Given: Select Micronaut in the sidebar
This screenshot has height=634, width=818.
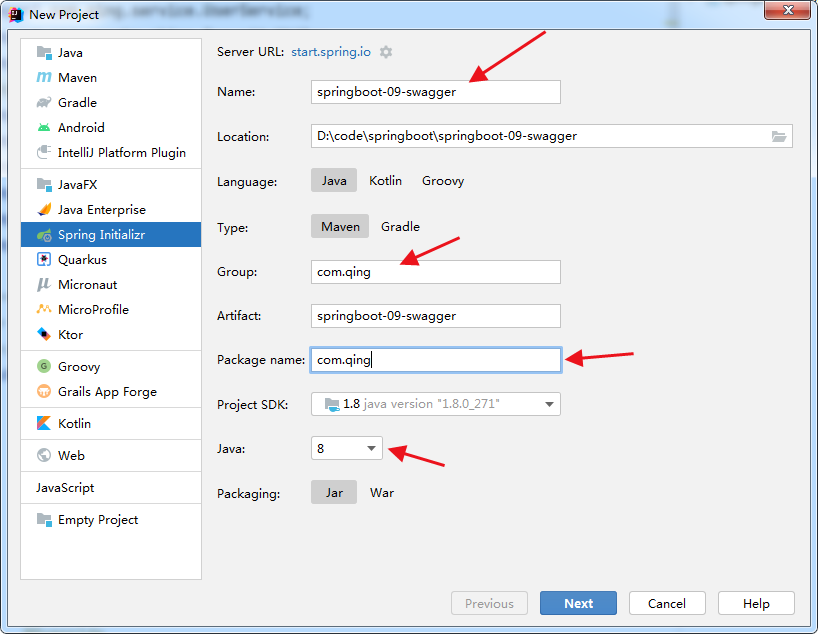Looking at the screenshot, I should click(x=111, y=284).
